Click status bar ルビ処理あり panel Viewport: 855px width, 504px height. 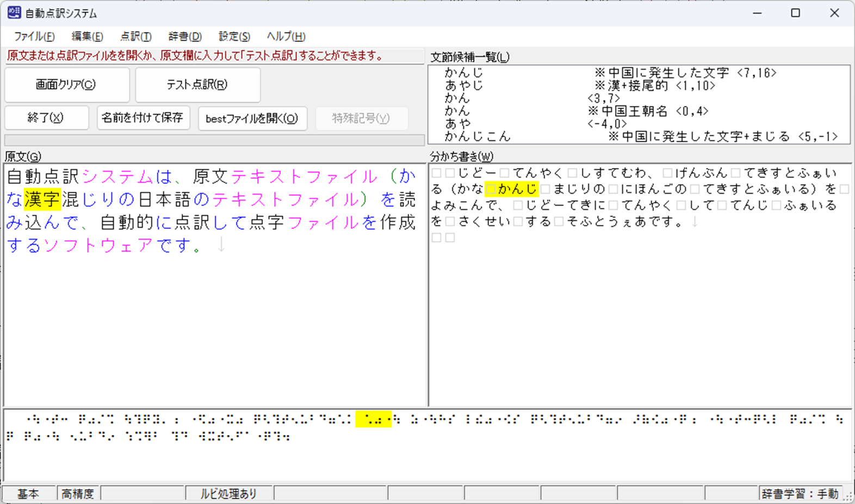point(229,494)
